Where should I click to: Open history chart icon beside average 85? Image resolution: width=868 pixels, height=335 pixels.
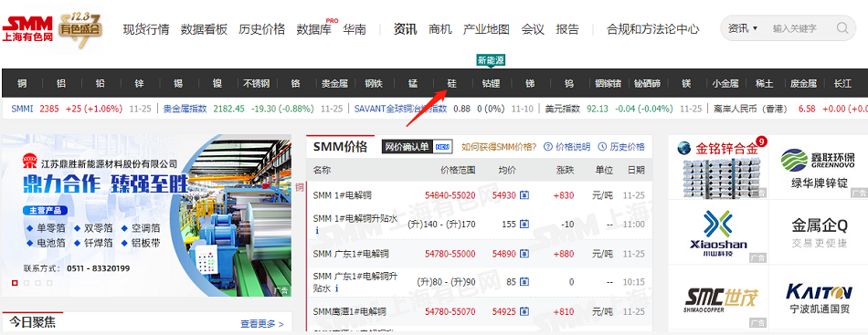coord(524,282)
